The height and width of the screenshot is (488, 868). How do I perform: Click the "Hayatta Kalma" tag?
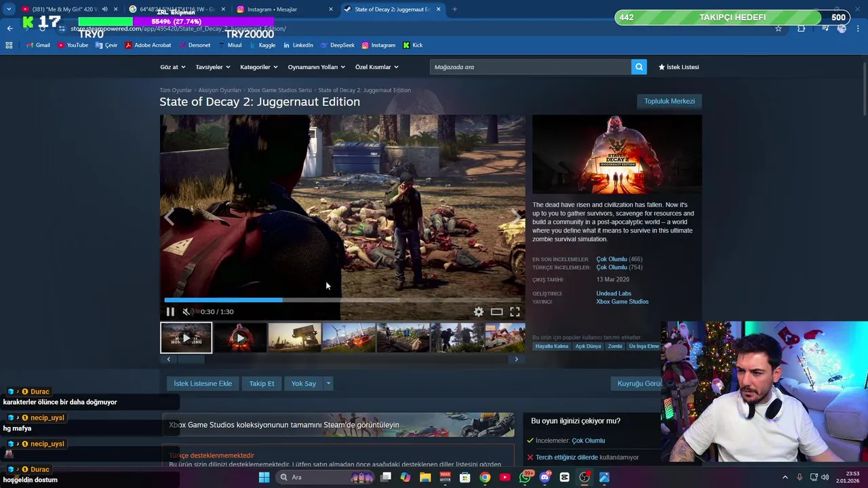pyautogui.click(x=552, y=346)
